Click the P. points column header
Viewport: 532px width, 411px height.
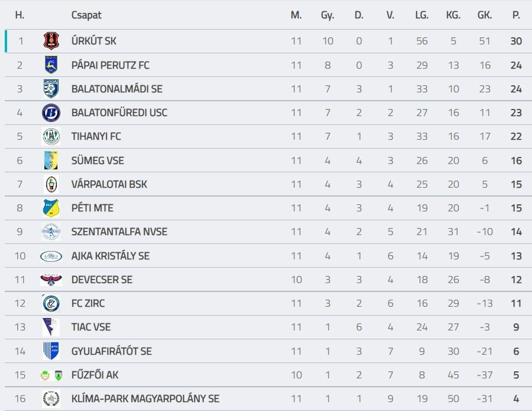click(516, 15)
